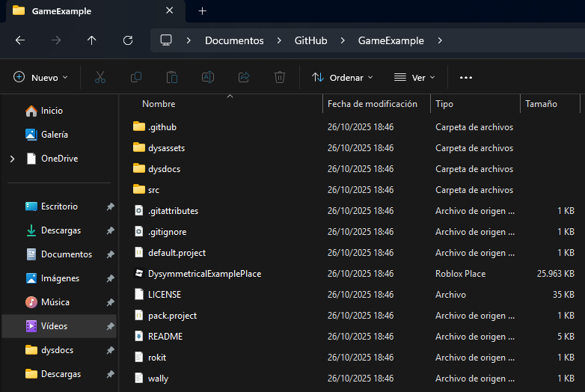Click the chevron after Documentos in path
The height and width of the screenshot is (392, 585).
(279, 40)
